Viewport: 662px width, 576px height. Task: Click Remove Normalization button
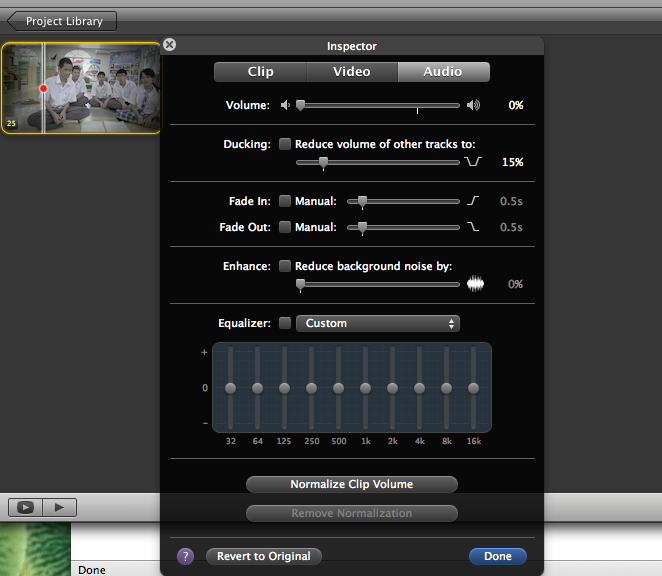(x=352, y=513)
